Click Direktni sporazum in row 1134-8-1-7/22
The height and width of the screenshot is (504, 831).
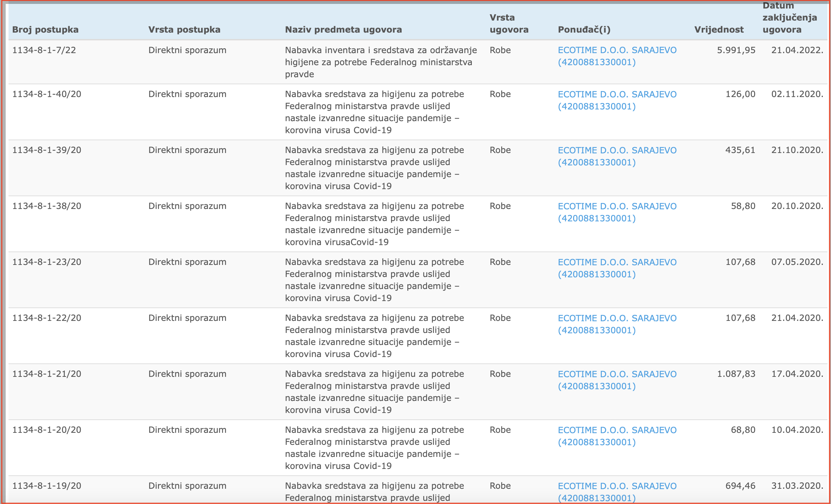pos(187,50)
